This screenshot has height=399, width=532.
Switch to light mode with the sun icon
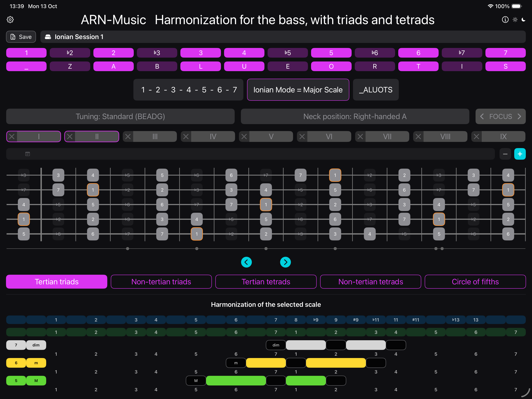[x=515, y=20]
